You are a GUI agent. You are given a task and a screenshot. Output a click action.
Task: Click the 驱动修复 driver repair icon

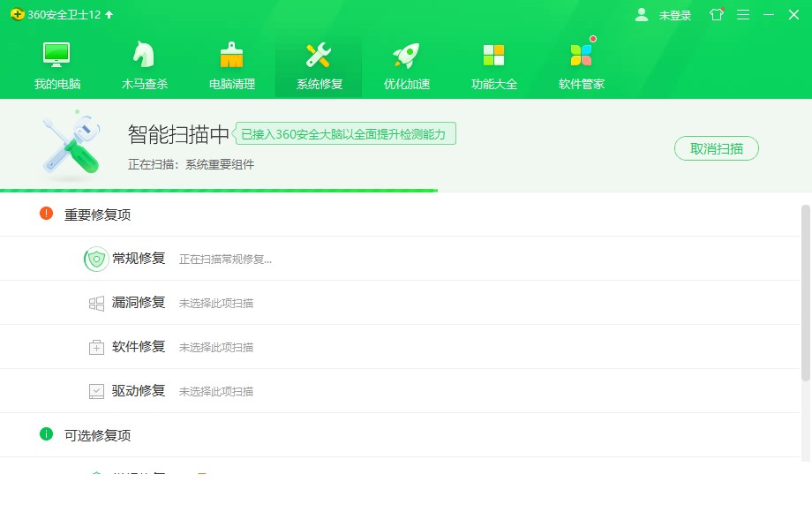96,390
